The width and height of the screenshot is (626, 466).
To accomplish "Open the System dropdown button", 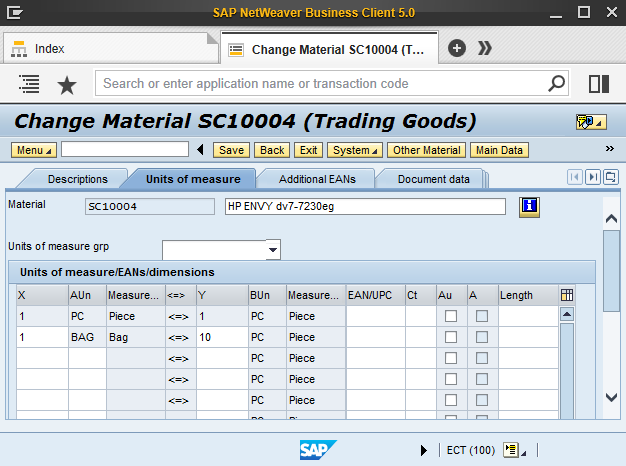I will pyautogui.click(x=355, y=150).
